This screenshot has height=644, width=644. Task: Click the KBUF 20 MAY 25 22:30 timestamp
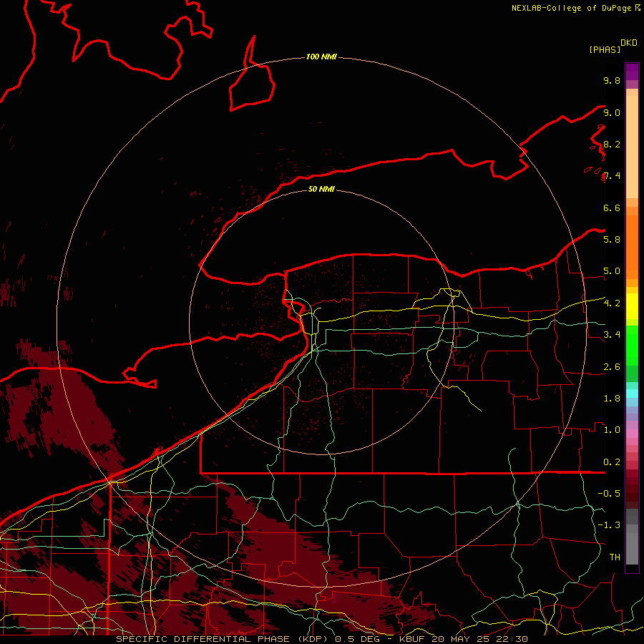pos(463,639)
